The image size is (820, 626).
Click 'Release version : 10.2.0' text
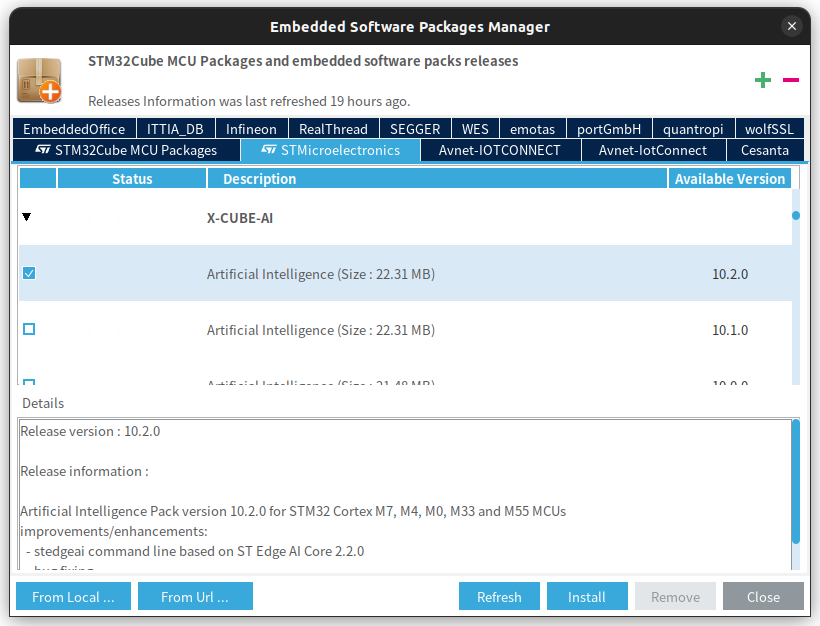tap(90, 431)
